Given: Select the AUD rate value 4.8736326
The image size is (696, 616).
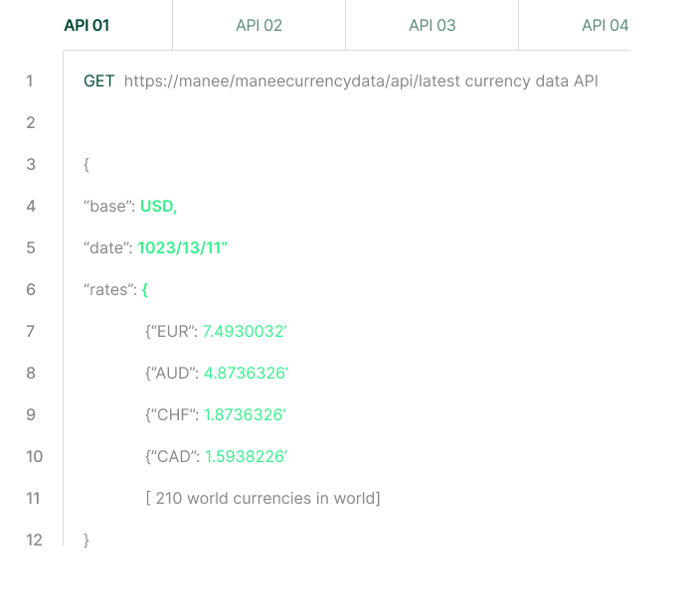Looking at the screenshot, I should pyautogui.click(x=246, y=374).
